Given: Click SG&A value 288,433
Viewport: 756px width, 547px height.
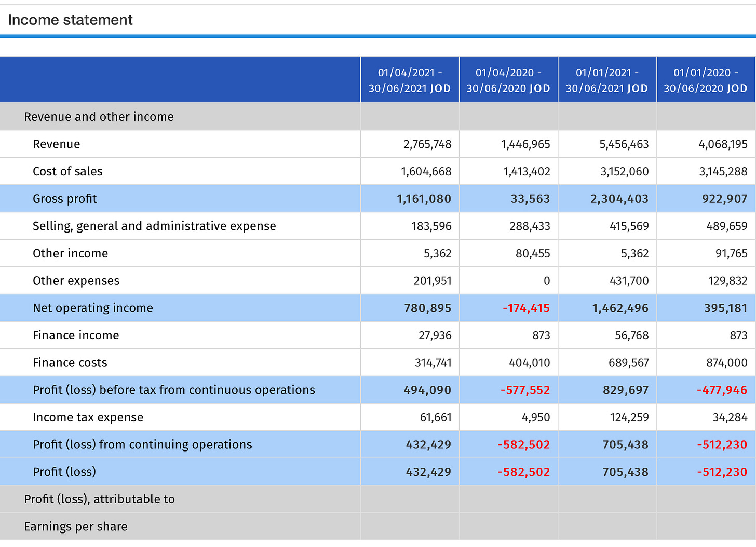Looking at the screenshot, I should 529,226.
